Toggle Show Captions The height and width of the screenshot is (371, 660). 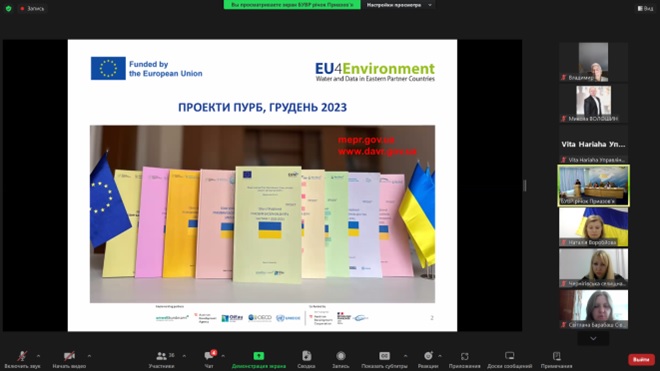[384, 356]
